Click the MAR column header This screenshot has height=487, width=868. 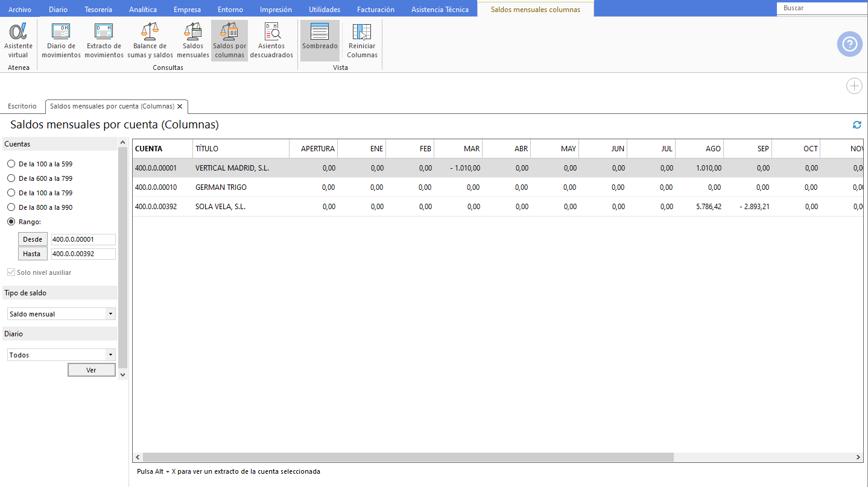click(458, 149)
